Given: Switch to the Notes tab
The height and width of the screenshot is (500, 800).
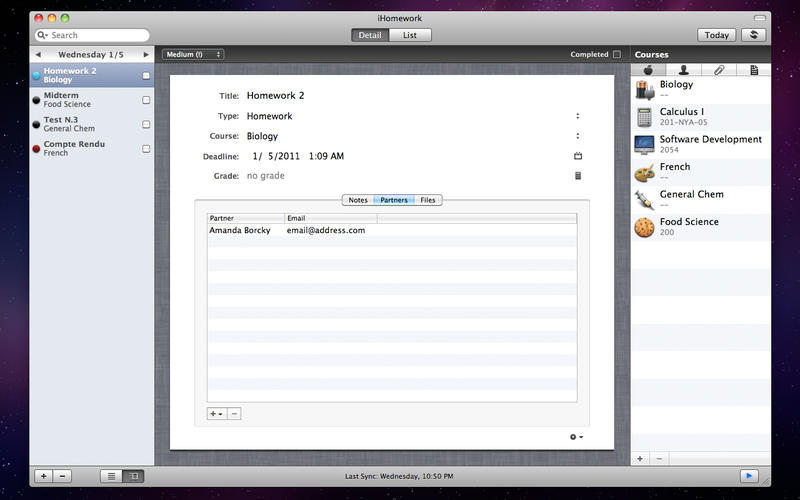Looking at the screenshot, I should (x=358, y=200).
